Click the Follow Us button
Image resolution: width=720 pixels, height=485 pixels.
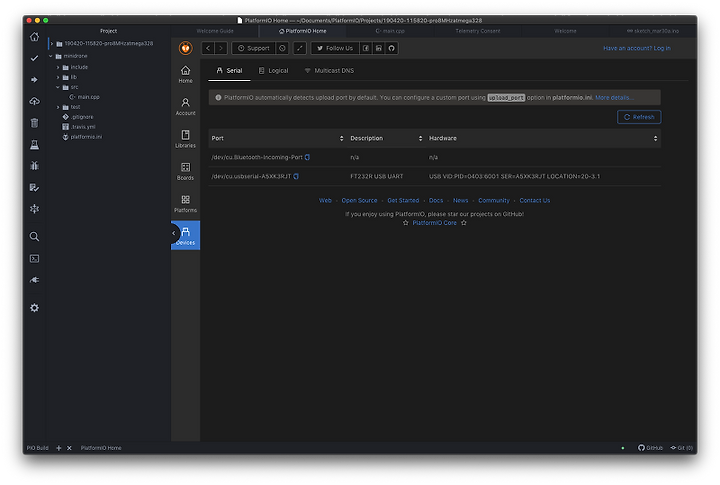click(x=335, y=48)
